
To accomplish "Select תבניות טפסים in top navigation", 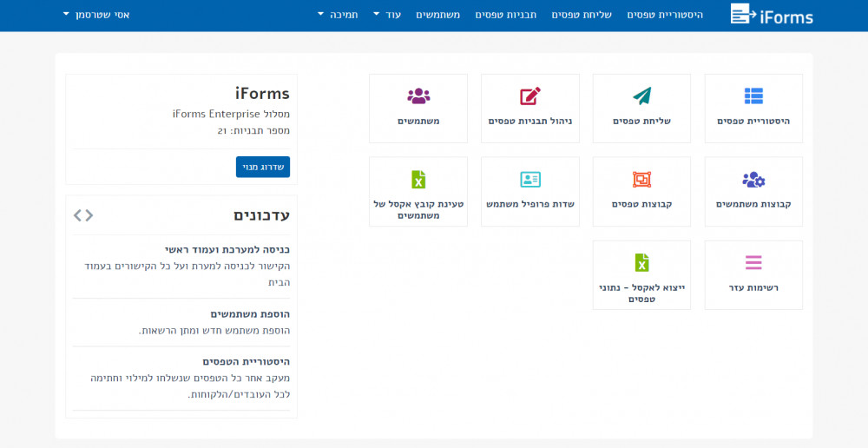I will (x=505, y=15).
